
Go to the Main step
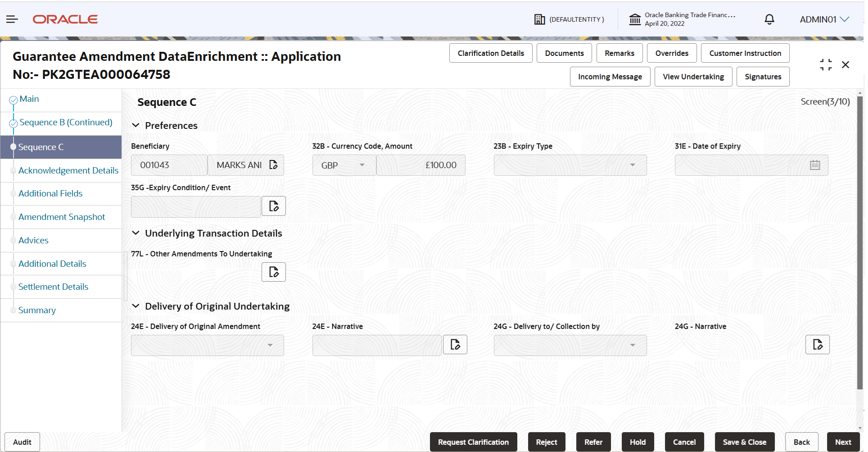click(29, 99)
